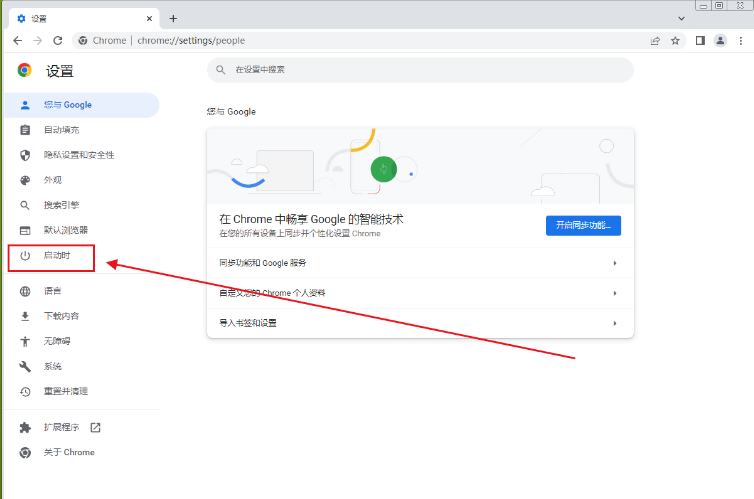Image resolution: width=754 pixels, height=499 pixels.
Task: Toggle the side panel icon
Action: [x=700, y=41]
